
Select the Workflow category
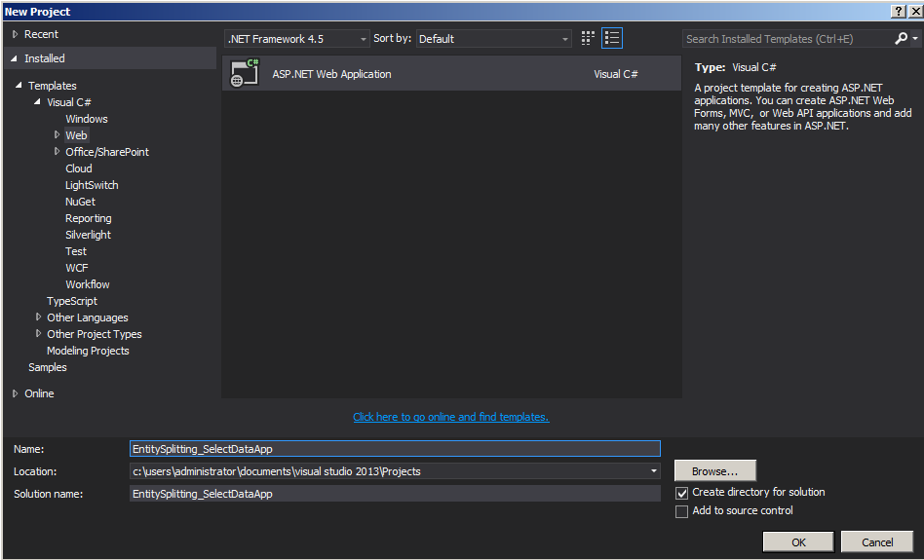click(x=87, y=283)
